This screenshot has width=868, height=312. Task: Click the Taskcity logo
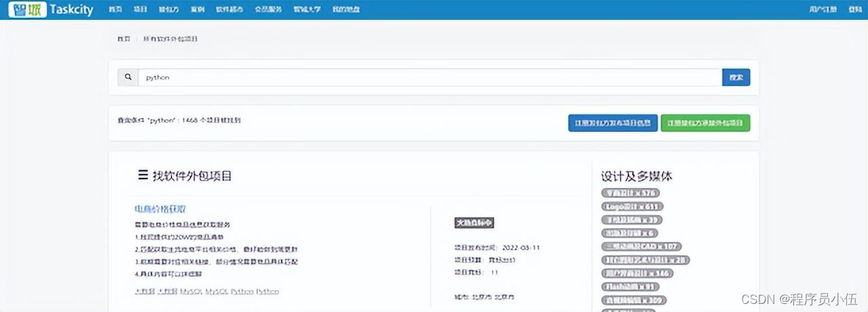click(51, 9)
